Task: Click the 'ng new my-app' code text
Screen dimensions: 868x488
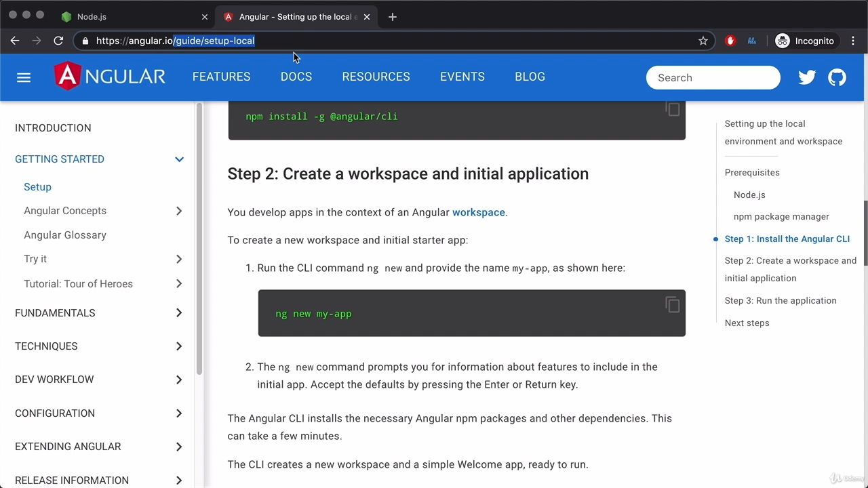Action: (x=313, y=314)
